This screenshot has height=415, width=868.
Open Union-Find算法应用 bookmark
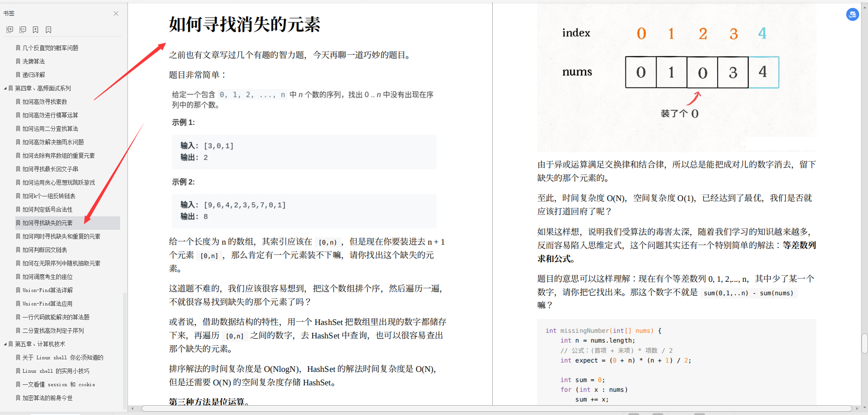[x=47, y=304]
